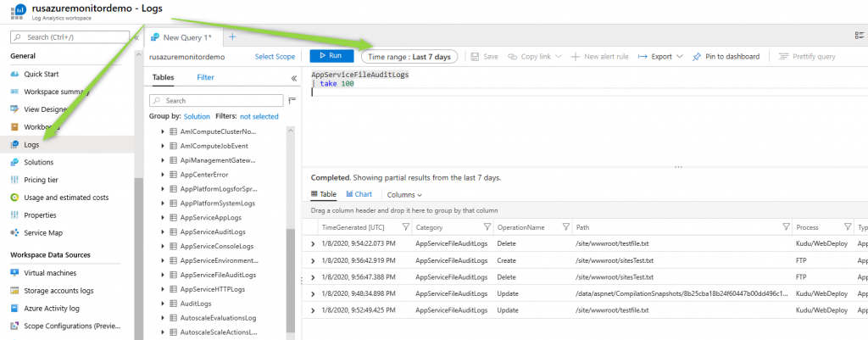
Task: Filter the Path column
Action: point(786,227)
